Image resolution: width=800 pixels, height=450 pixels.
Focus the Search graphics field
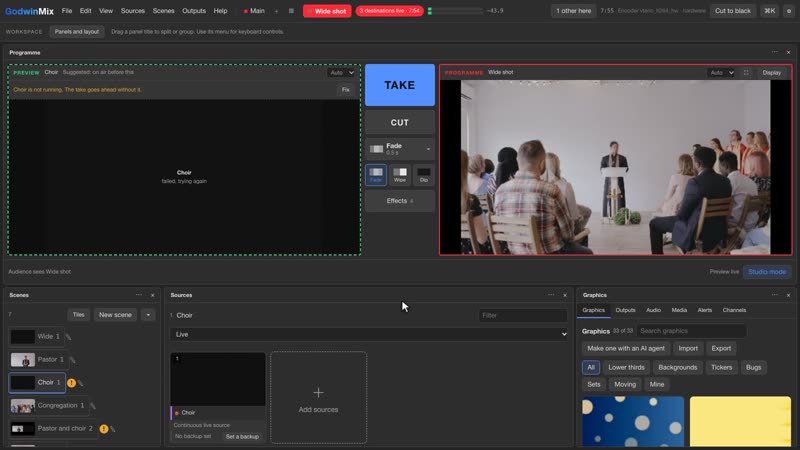click(x=691, y=331)
